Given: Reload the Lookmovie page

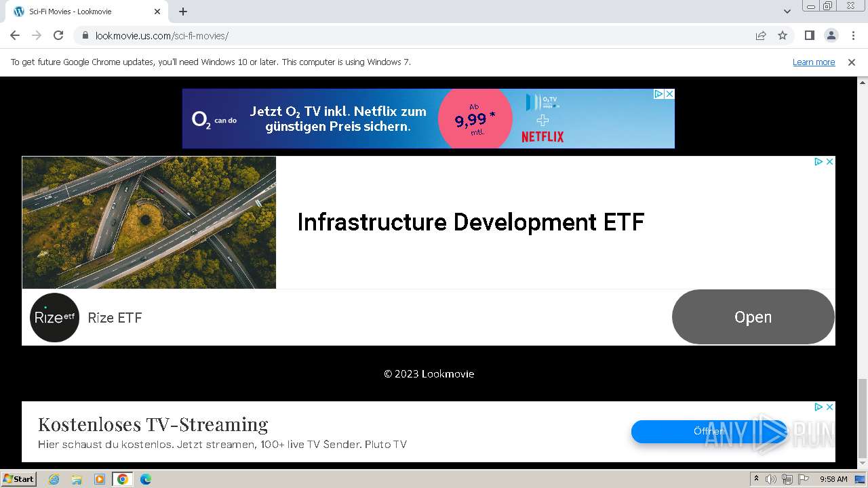Looking at the screenshot, I should click(x=58, y=35).
